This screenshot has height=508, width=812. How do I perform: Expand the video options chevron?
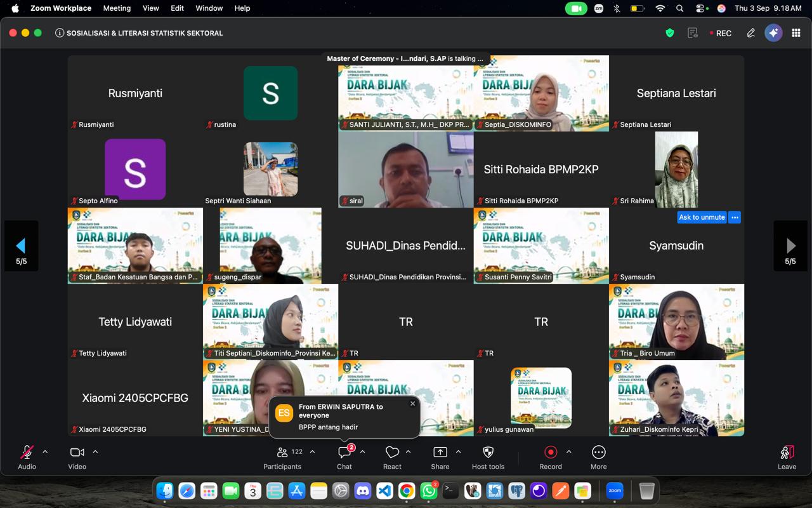[95, 452]
